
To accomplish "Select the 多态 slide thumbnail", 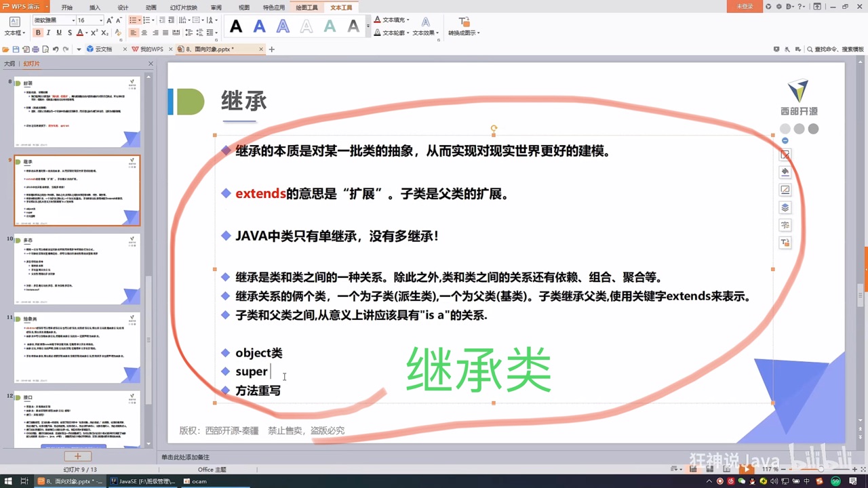I will pos(77,269).
